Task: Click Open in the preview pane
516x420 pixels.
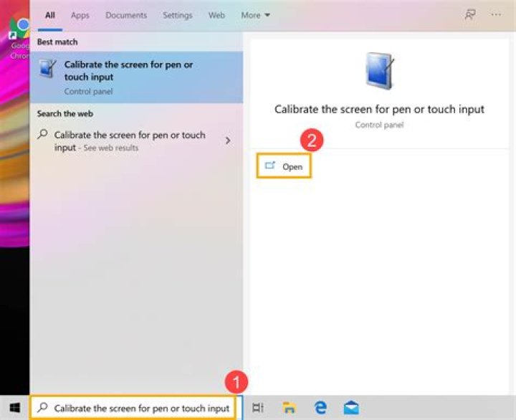Action: (285, 166)
